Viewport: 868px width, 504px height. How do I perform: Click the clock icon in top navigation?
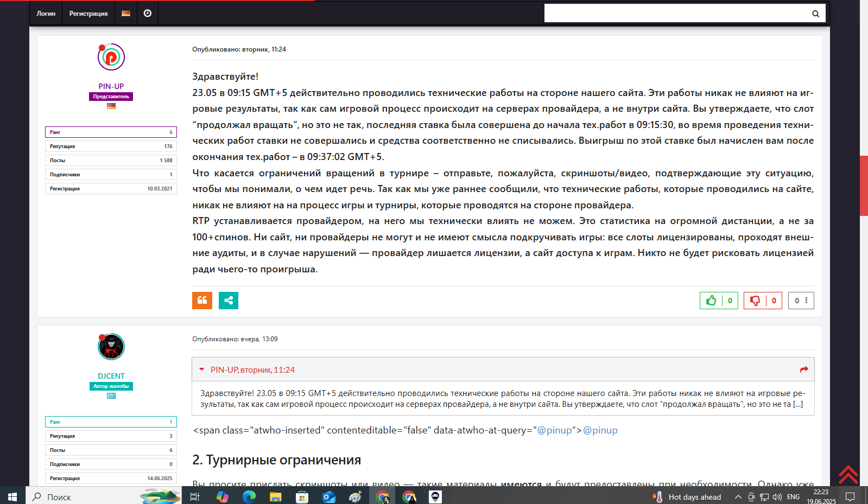148,13
